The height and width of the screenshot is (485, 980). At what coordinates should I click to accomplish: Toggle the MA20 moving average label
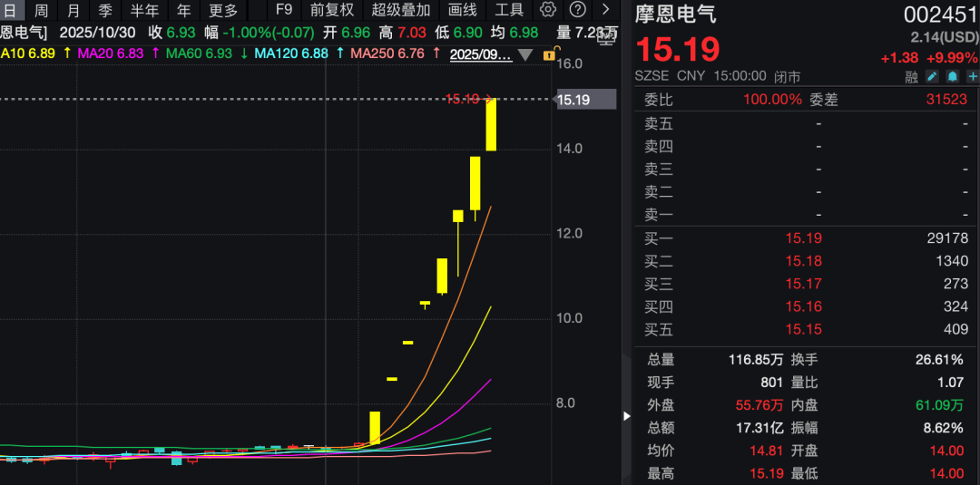point(111,53)
